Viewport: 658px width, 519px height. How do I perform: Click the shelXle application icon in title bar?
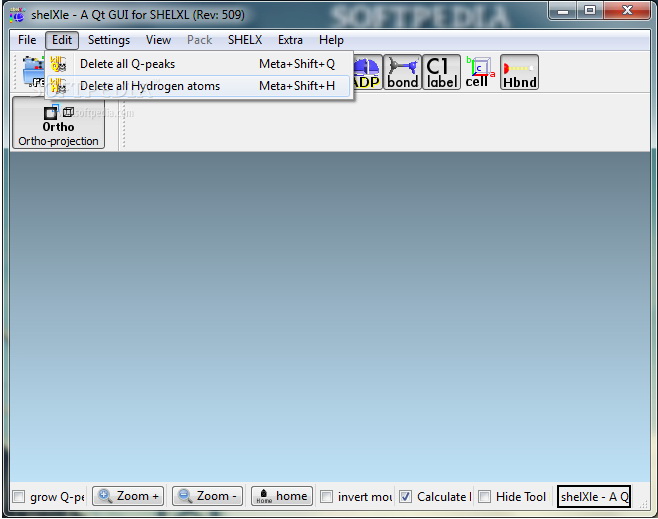(x=17, y=15)
